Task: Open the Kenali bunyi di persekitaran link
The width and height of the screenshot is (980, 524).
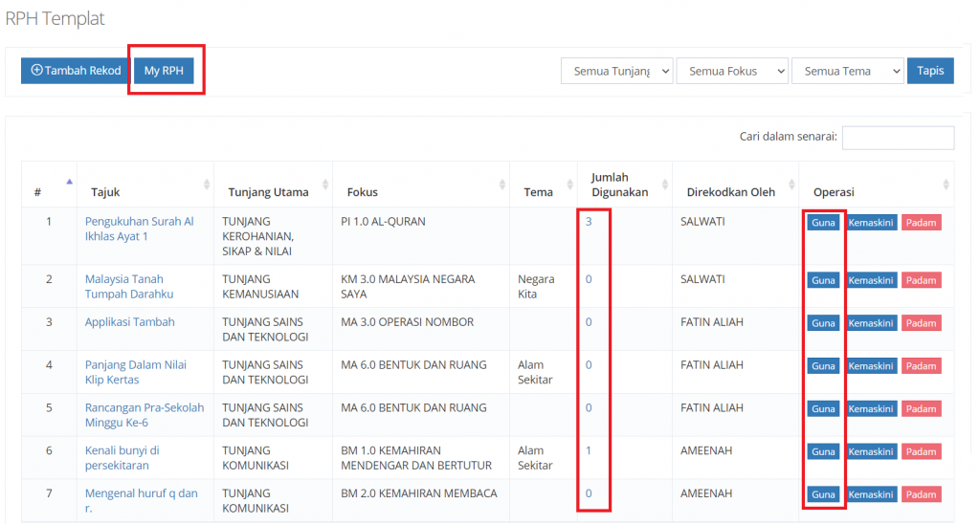Action: click(x=122, y=458)
